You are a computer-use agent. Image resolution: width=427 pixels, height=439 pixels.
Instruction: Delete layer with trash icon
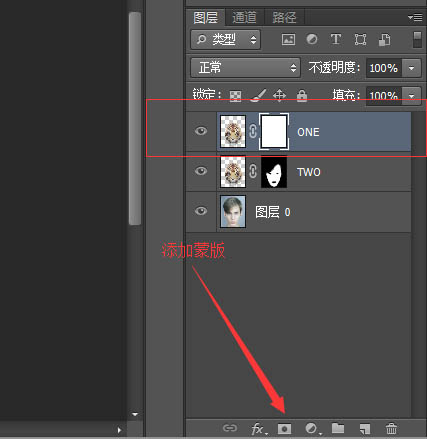pos(391,428)
